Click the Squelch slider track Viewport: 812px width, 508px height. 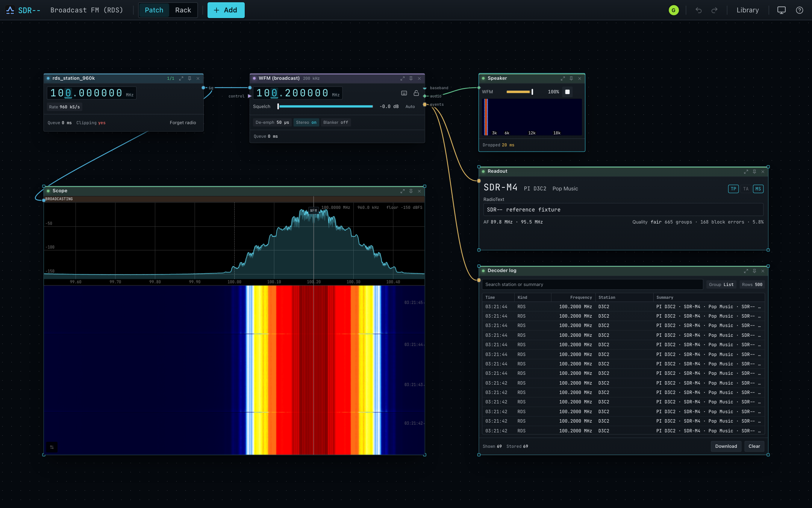(325, 106)
